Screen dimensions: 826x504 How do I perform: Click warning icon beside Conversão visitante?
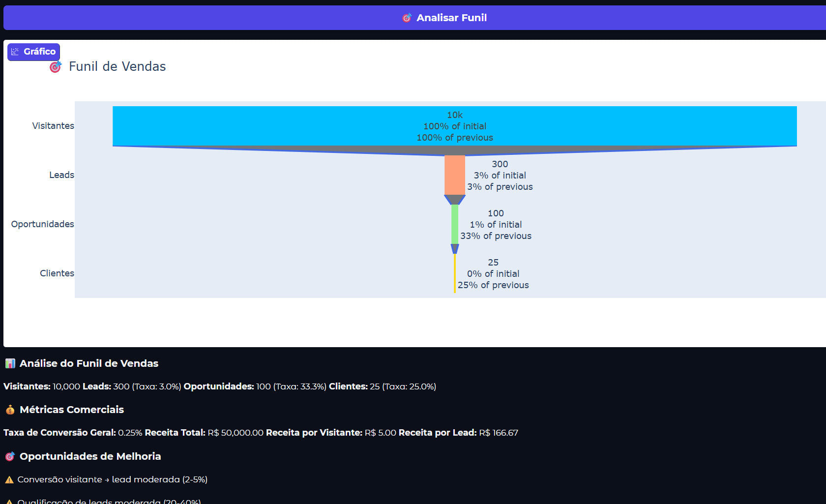(9, 479)
